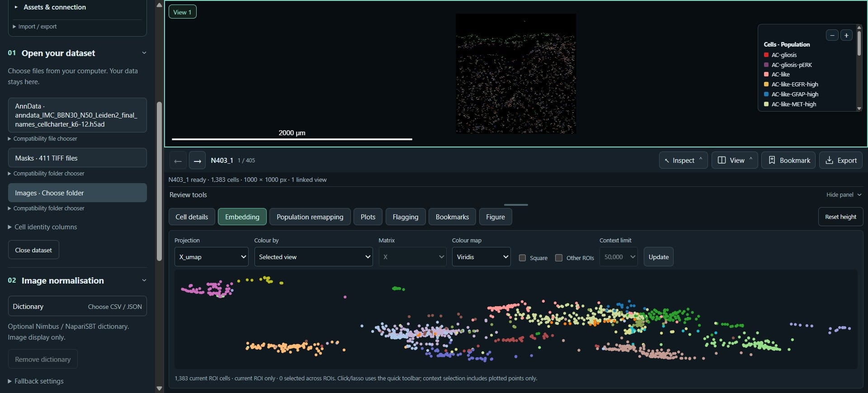Image resolution: width=868 pixels, height=393 pixels.
Task: Expand Import / export
Action: click(35, 27)
